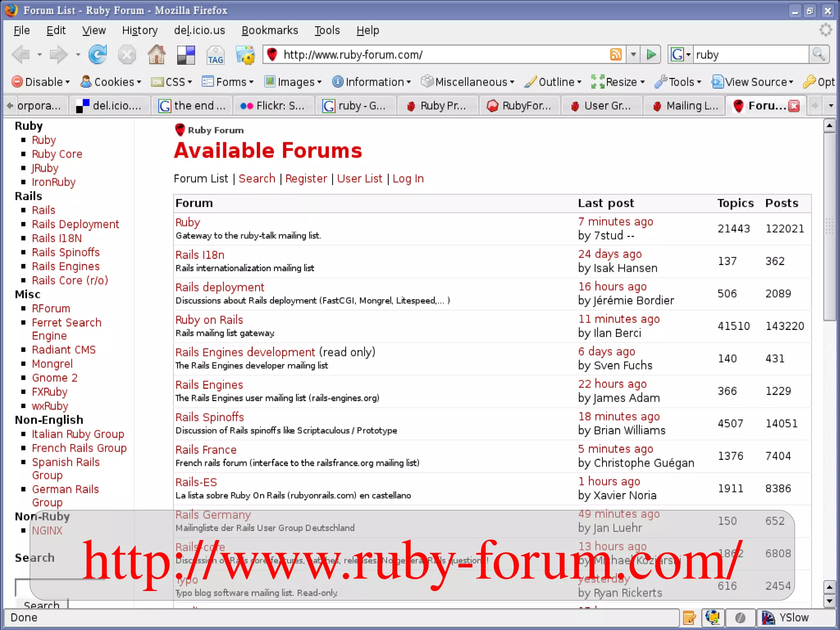This screenshot has height=630, width=840.
Task: Open the '7 minutes ago' last post link
Action: [x=616, y=222]
